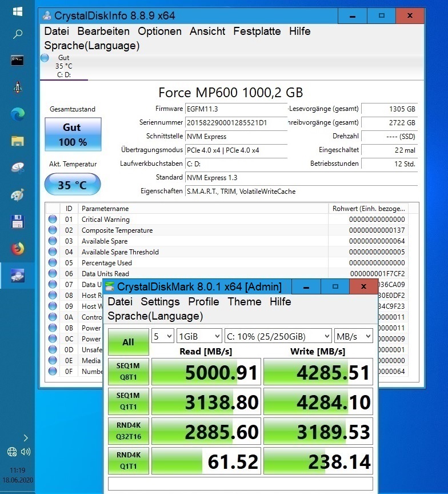The height and width of the screenshot is (494, 448).
Task: Click the 238.14 write result
Action: tap(318, 461)
